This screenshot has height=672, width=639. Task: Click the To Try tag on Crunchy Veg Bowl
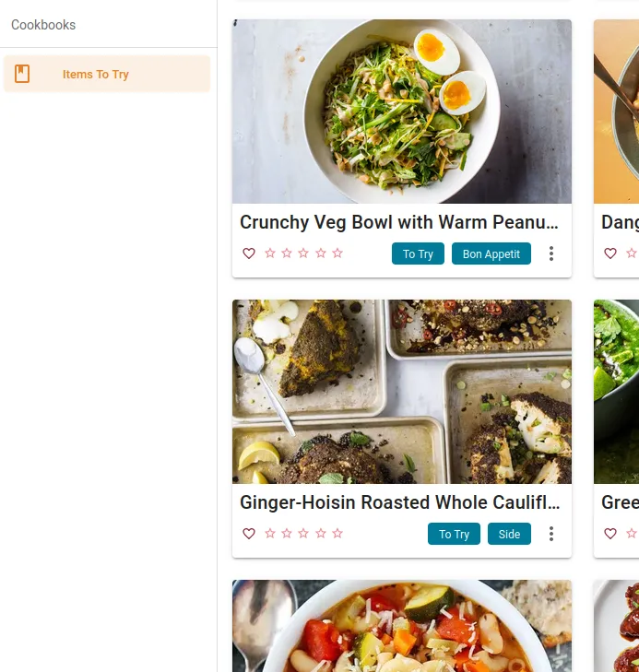(418, 254)
